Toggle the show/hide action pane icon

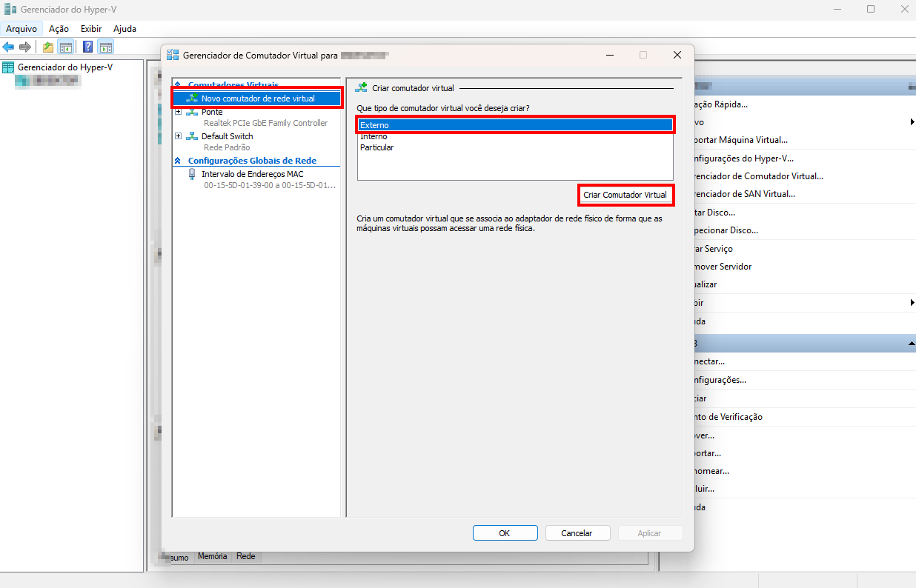click(106, 47)
